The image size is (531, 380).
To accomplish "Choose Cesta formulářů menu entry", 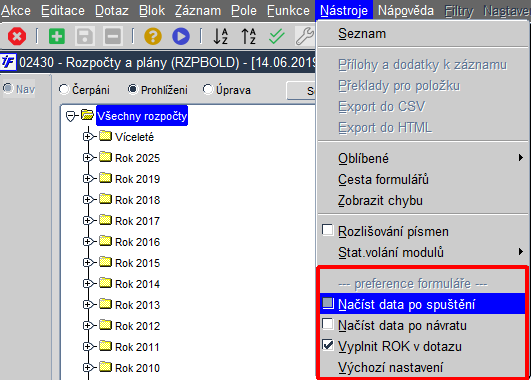I will pyautogui.click(x=422, y=179).
